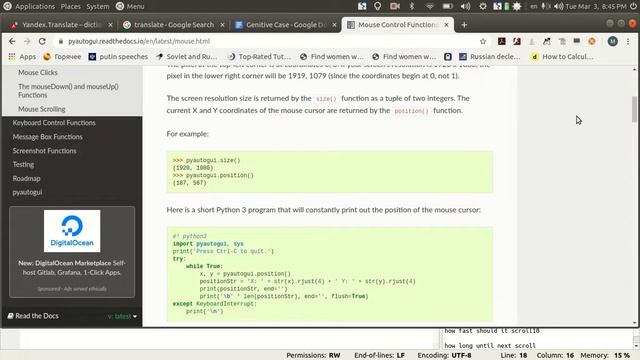The image size is (640, 360).
Task: Open the DigitalOcean Marketplace ad text
Action: coord(72,268)
